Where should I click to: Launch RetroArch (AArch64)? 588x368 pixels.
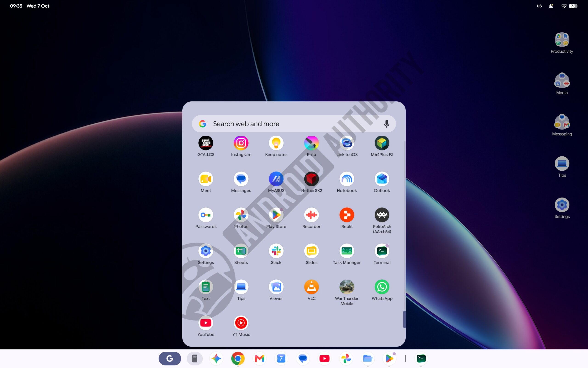[x=382, y=215]
